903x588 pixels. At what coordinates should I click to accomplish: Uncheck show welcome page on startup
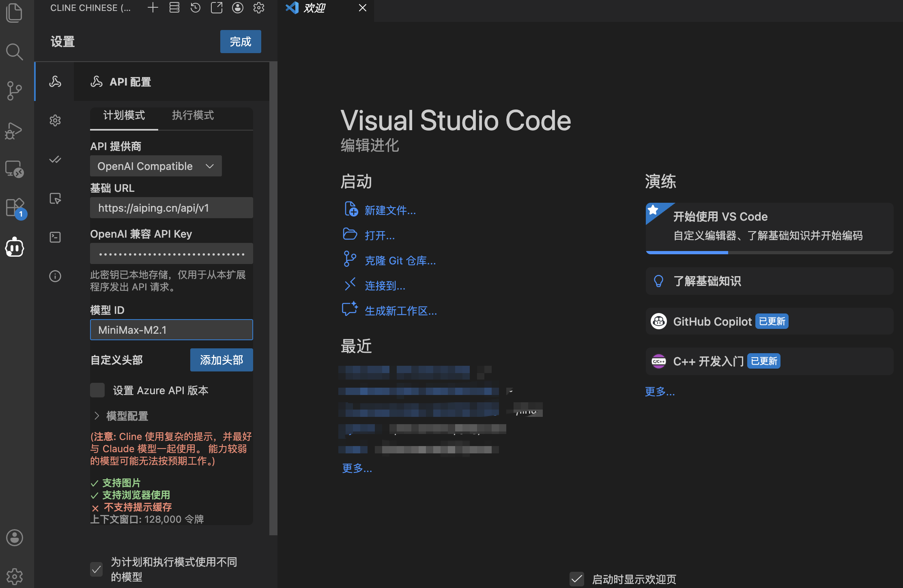click(x=576, y=579)
